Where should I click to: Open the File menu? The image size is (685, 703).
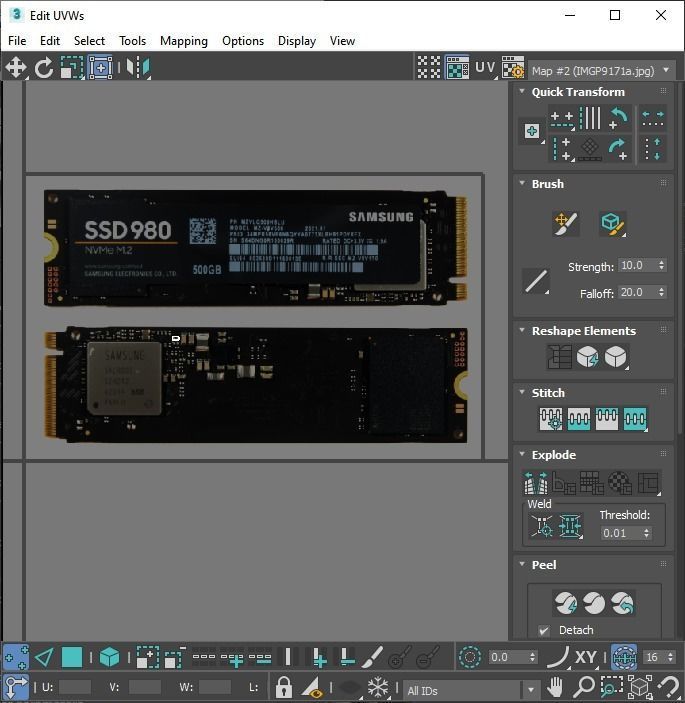tap(17, 41)
